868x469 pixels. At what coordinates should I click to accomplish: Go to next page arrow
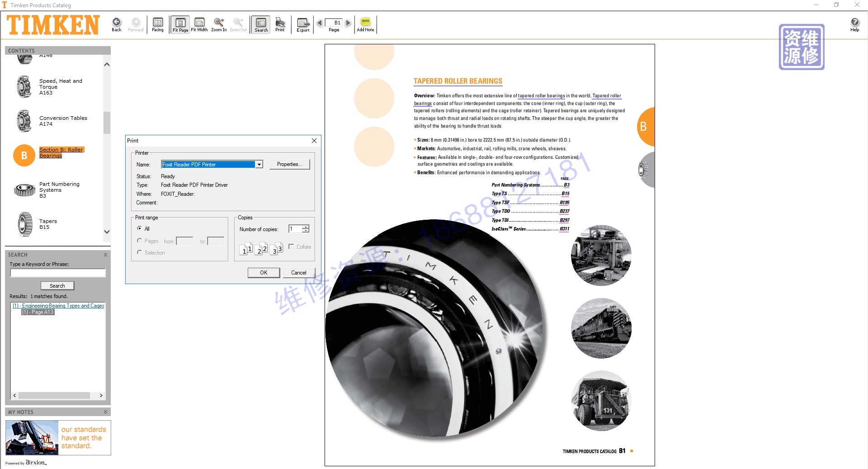click(348, 23)
